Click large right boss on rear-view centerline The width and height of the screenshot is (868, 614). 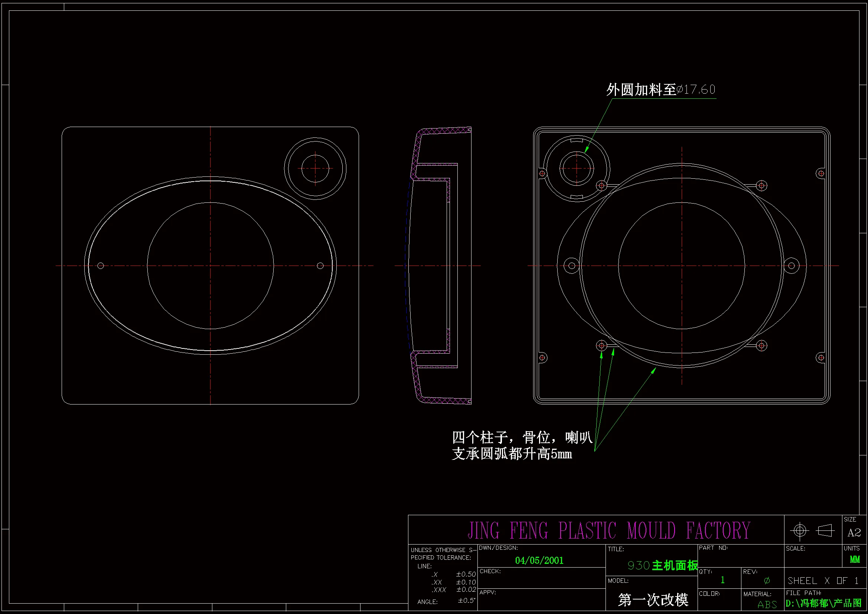pos(791,266)
